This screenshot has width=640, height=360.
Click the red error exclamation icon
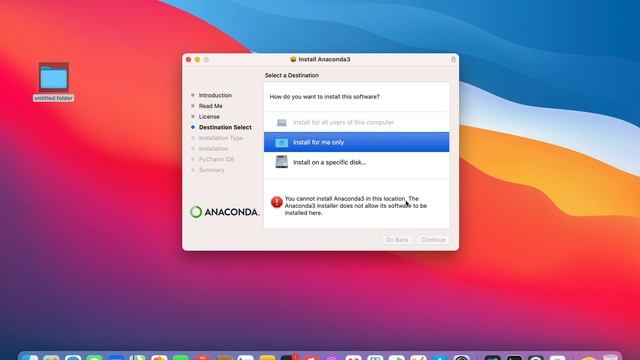point(276,202)
